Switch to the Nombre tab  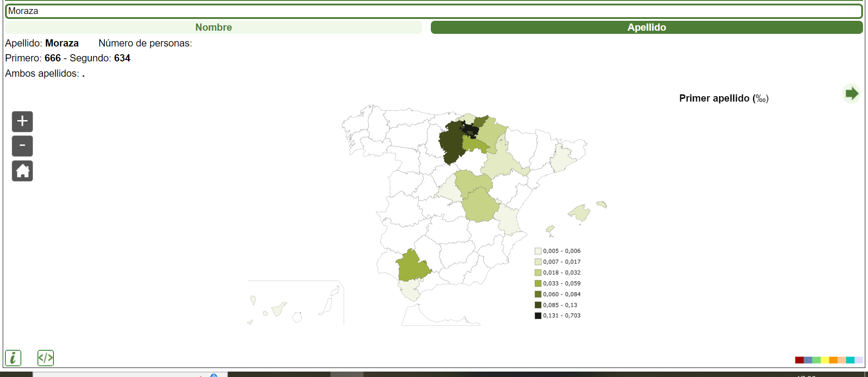pyautogui.click(x=213, y=28)
